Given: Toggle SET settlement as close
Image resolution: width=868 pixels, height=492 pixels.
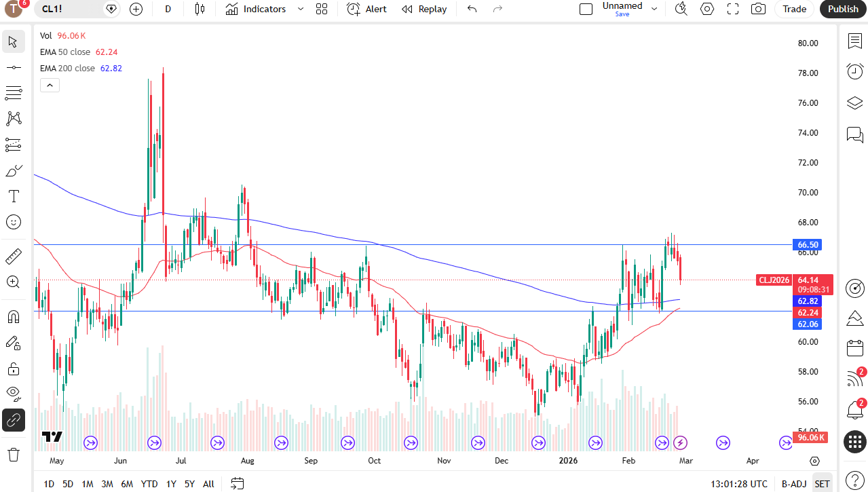Looking at the screenshot, I should click(x=822, y=484).
